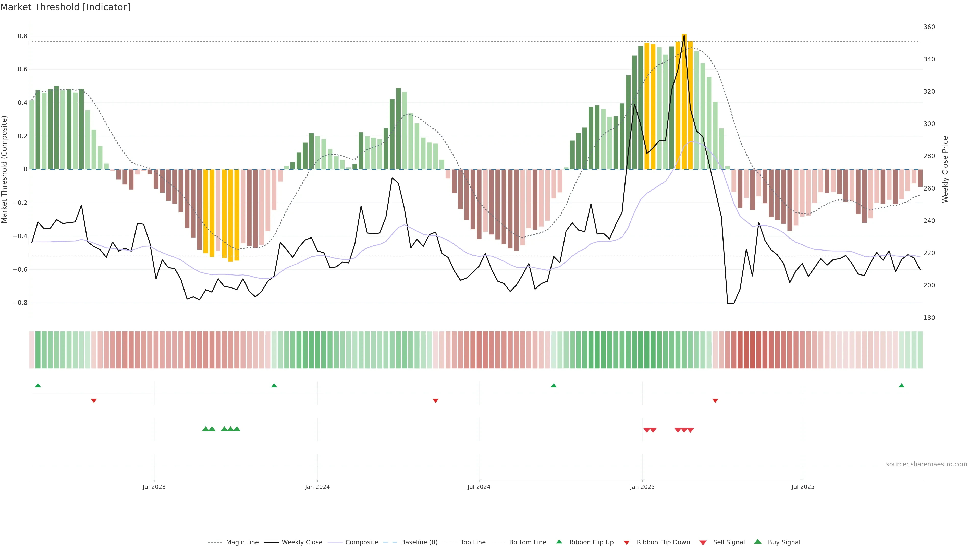
Task: Click the Jul 2023 x-axis label
Action: (x=154, y=487)
